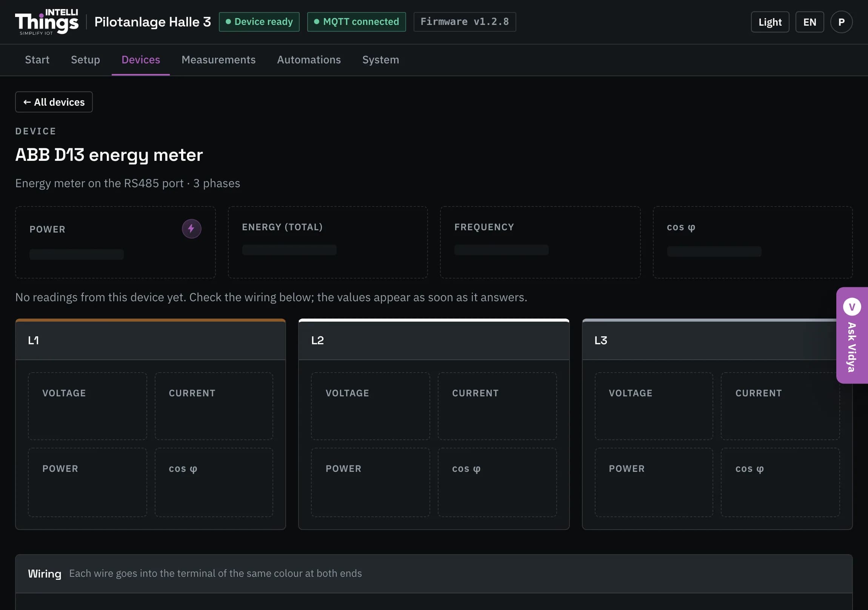Viewport: 868px width, 610px height.
Task: Select the L3 Current tile
Action: click(x=780, y=406)
